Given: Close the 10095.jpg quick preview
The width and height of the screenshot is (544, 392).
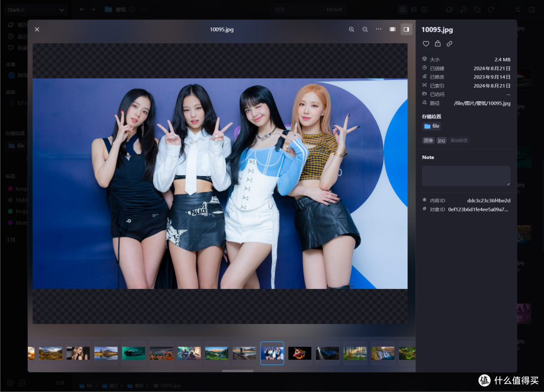Looking at the screenshot, I should pyautogui.click(x=37, y=30).
